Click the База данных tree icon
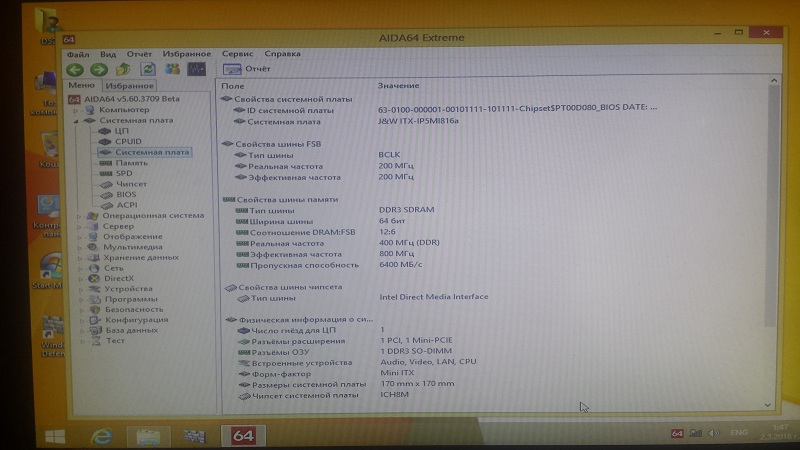 [95, 330]
